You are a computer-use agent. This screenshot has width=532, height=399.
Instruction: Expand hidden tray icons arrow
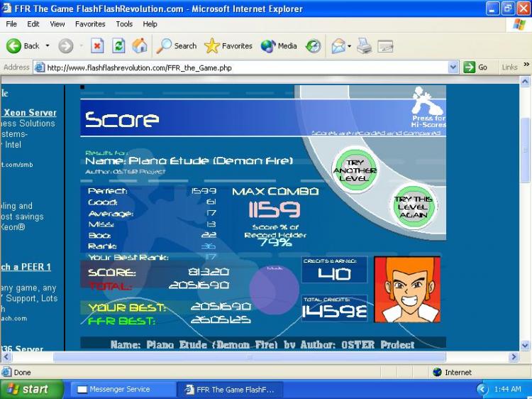coord(481,389)
